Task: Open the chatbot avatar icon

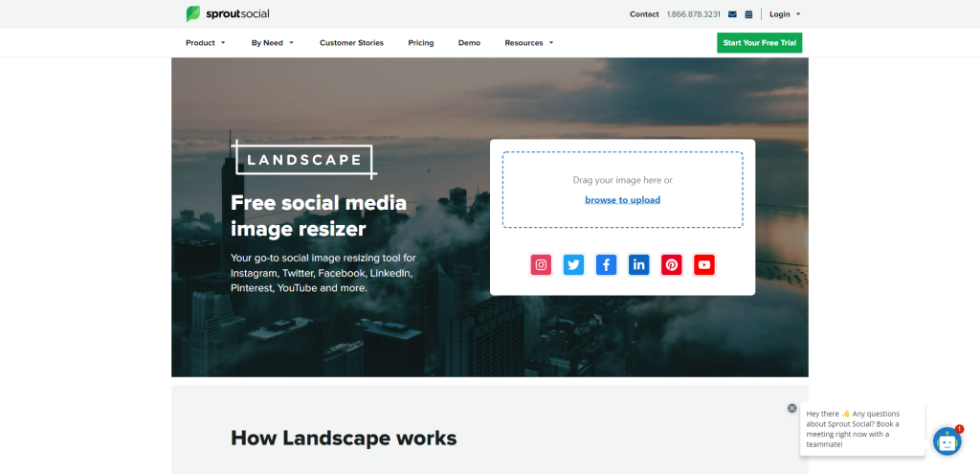Action: click(947, 441)
